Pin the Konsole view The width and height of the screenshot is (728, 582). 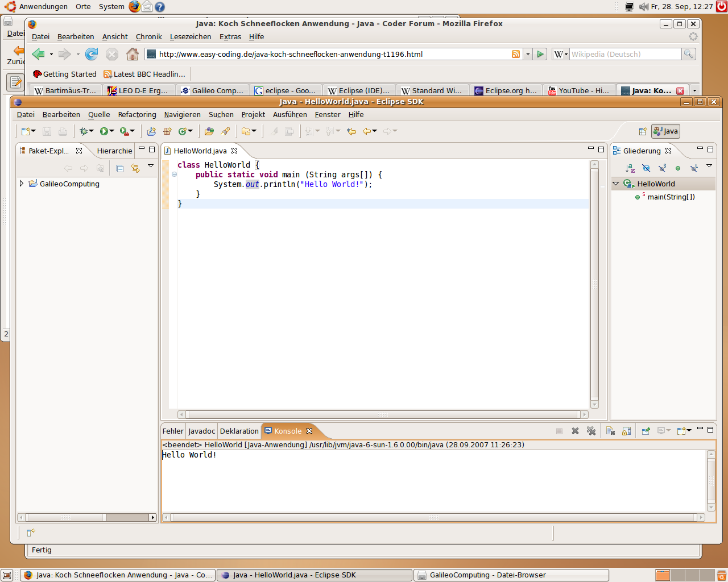point(646,431)
